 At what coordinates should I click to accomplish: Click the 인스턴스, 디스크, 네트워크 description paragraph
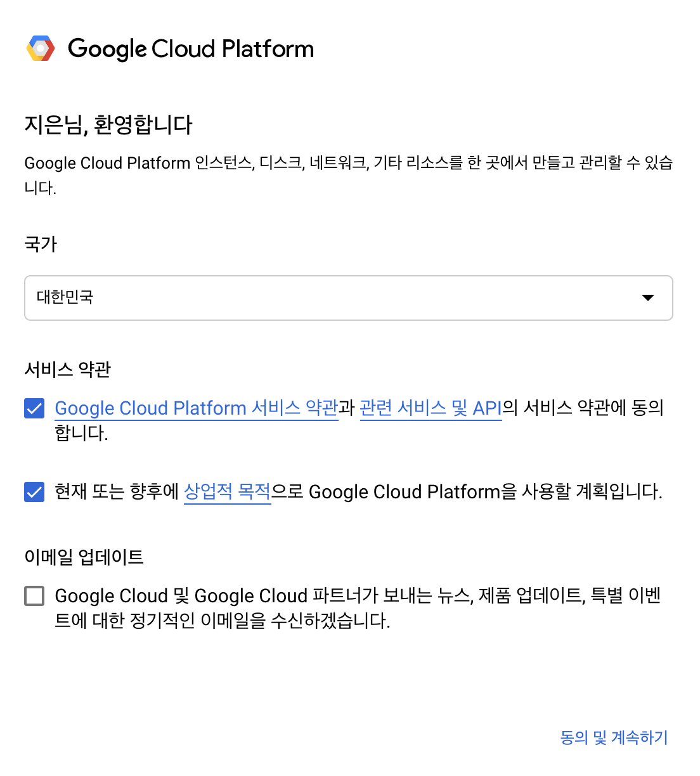349,175
